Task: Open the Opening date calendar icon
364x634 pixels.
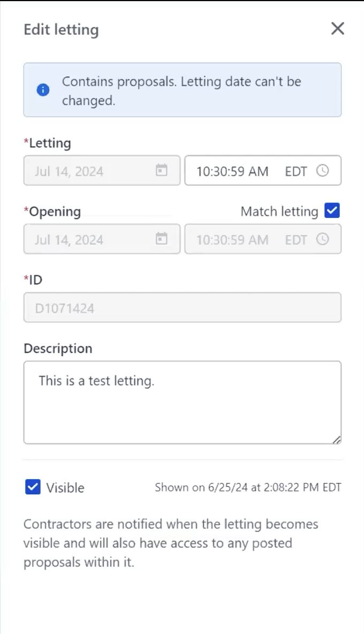Action: point(161,239)
